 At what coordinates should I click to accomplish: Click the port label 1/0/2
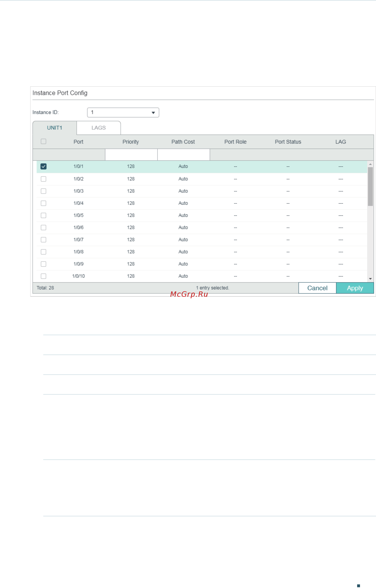[78, 179]
